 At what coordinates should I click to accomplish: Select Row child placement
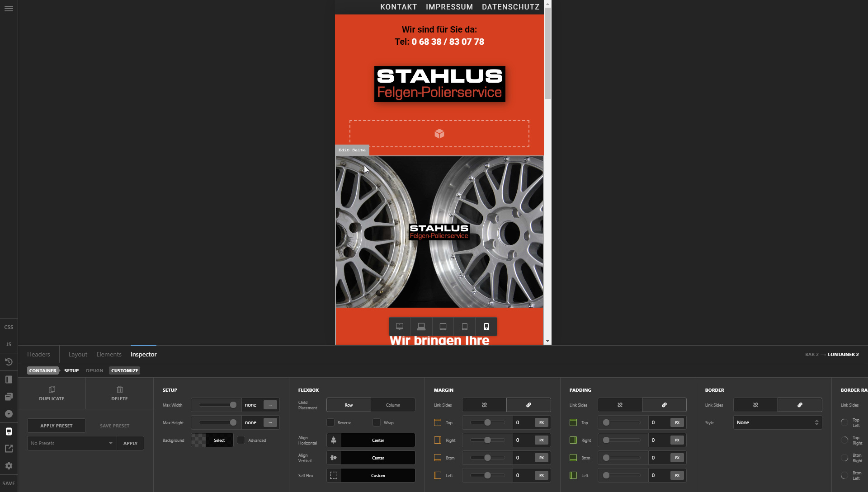(x=349, y=405)
